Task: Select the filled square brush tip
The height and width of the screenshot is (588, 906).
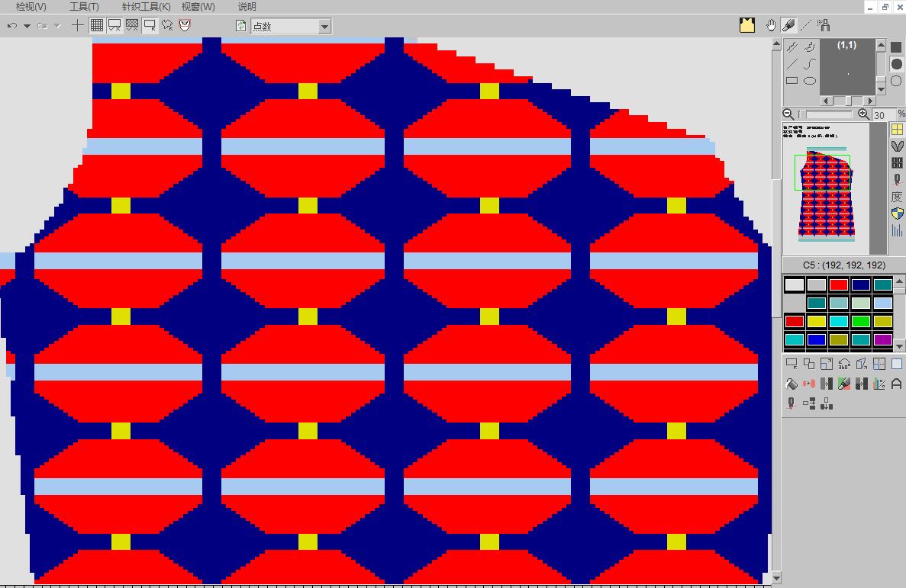Action: point(896,47)
